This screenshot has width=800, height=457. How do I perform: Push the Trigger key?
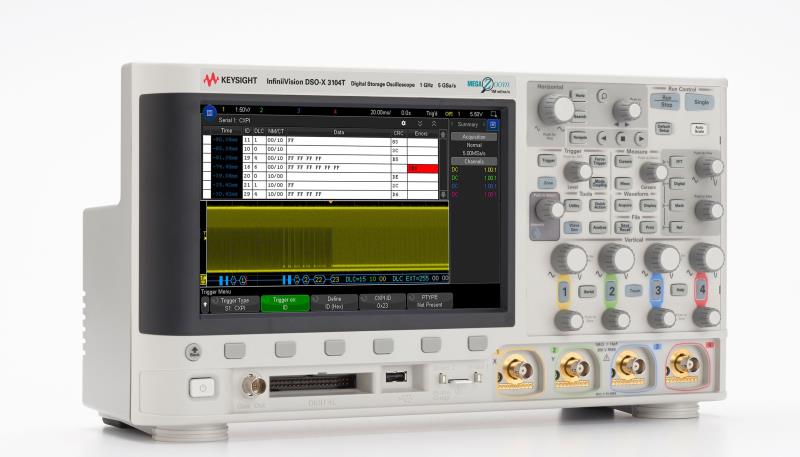tap(547, 161)
